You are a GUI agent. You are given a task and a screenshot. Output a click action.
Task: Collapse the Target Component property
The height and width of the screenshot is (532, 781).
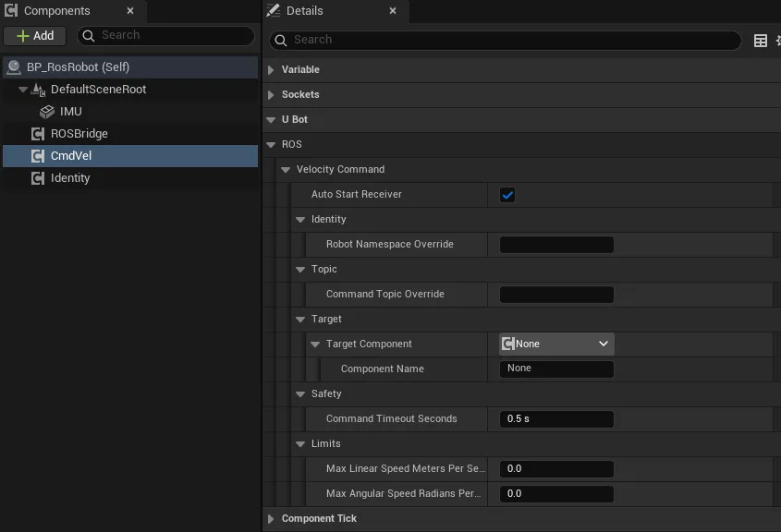[315, 345]
